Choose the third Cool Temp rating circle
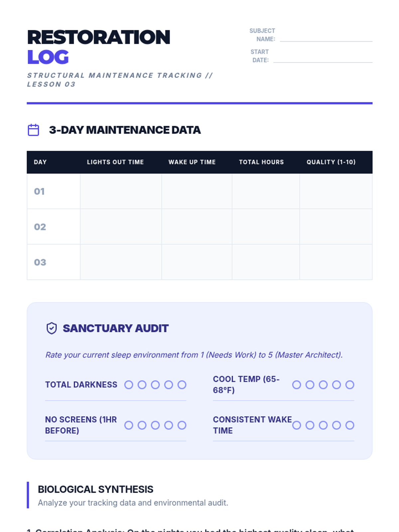Image resolution: width=399 pixels, height=532 pixels. [x=323, y=385]
